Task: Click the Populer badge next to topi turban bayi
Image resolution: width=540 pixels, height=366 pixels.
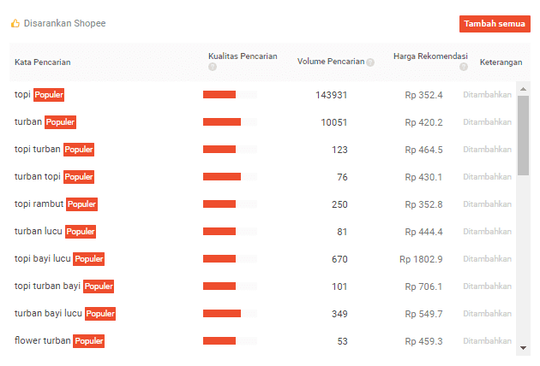Action: tap(98, 286)
